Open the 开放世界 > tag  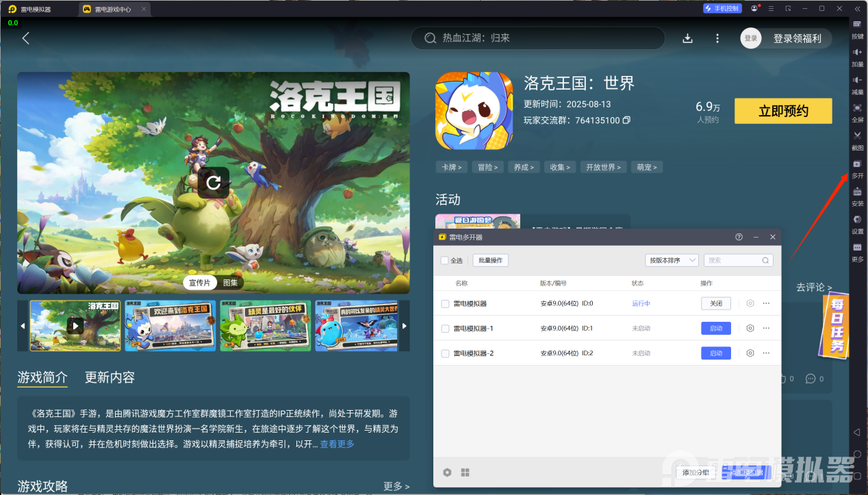coord(603,167)
